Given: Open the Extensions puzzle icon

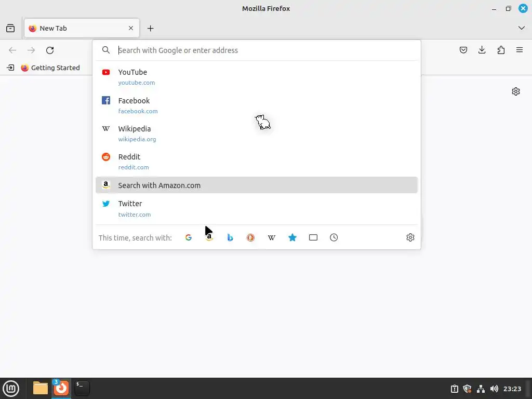Looking at the screenshot, I should point(501,50).
